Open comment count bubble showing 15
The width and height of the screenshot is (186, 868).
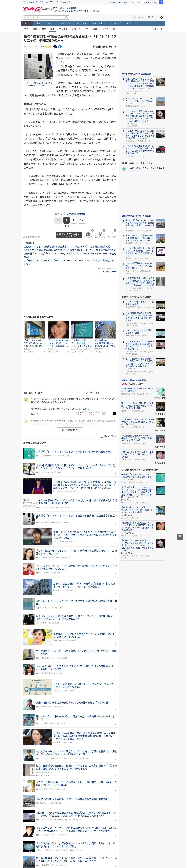coord(42,47)
